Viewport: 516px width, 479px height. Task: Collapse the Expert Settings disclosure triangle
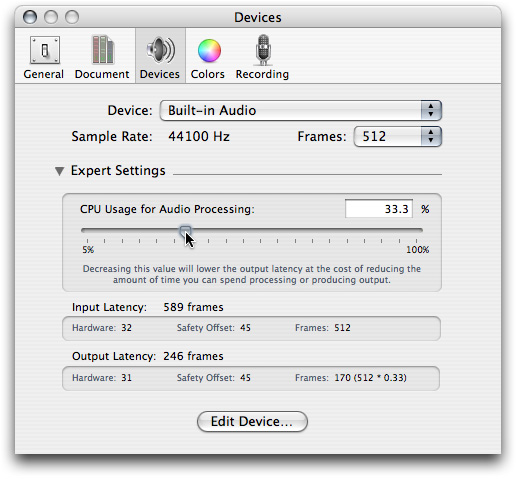coord(59,171)
